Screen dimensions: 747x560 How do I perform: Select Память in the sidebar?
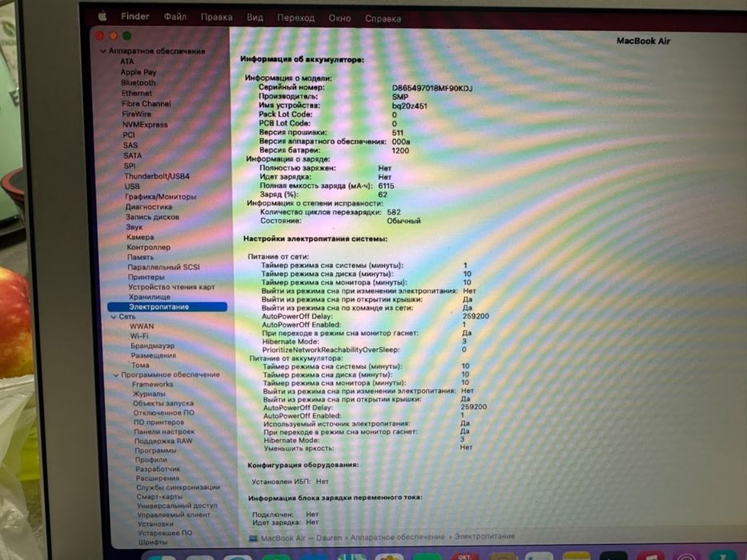click(140, 257)
